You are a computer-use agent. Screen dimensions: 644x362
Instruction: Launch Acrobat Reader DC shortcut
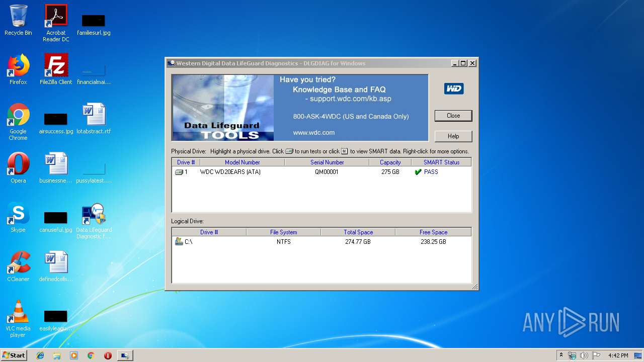[x=56, y=23]
